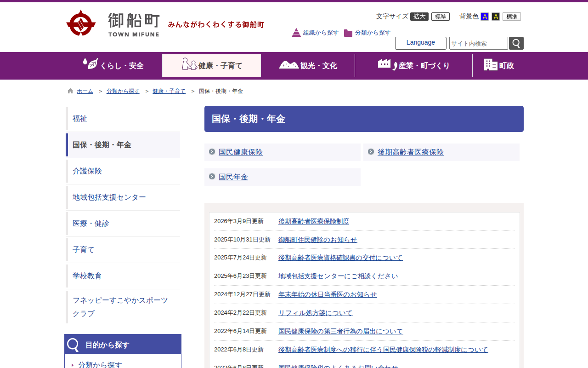The height and width of the screenshot is (368, 588).
Task: Click the home icon in the breadcrumb
Action: coord(70,91)
